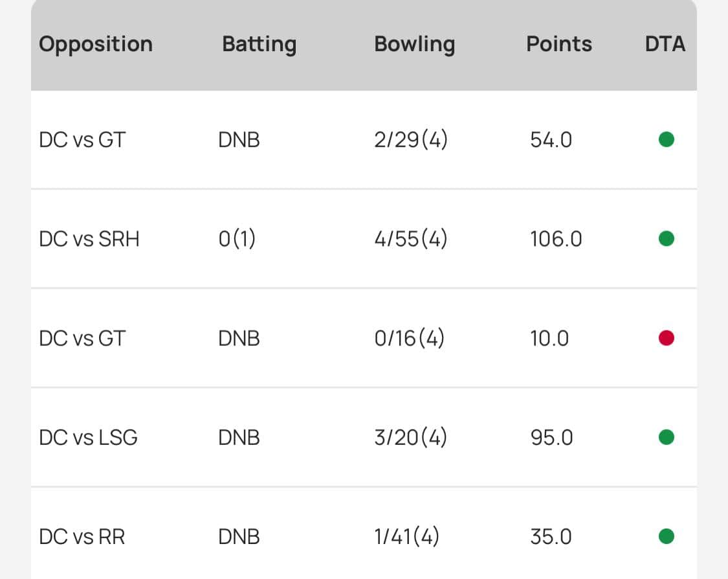Select the 0/16(4) bowling figures

[x=410, y=339]
